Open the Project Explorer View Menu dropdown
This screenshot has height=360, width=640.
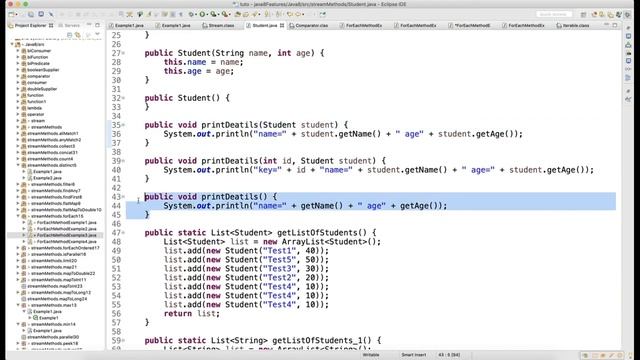[x=97, y=35]
